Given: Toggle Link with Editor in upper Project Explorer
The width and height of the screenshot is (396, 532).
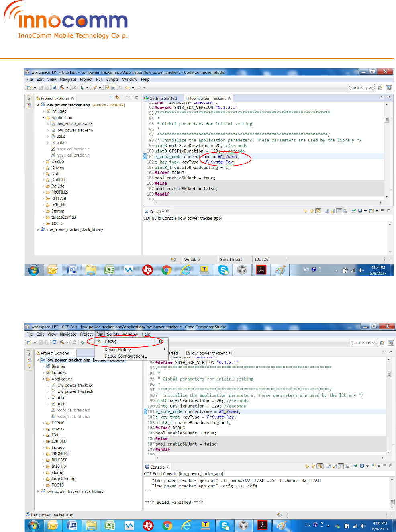Looking at the screenshot, I should tap(117, 98).
